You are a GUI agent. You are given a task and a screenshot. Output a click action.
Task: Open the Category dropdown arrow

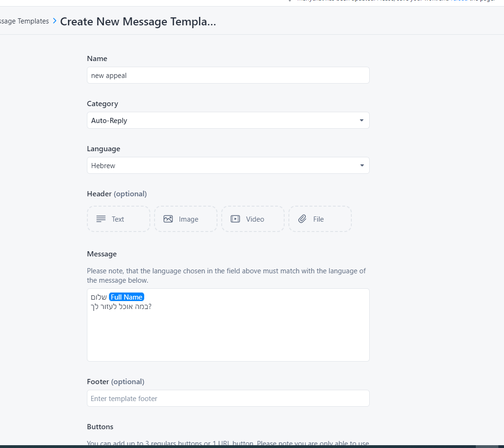362,120
